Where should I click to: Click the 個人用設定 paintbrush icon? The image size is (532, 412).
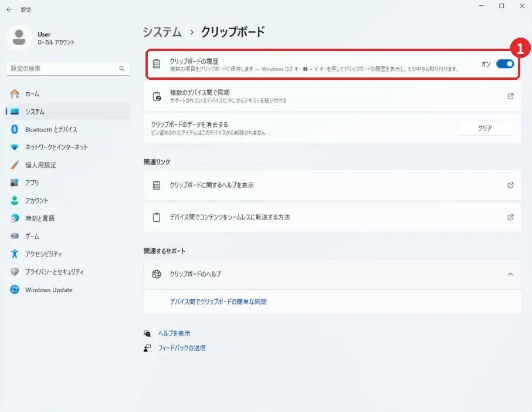pos(15,165)
